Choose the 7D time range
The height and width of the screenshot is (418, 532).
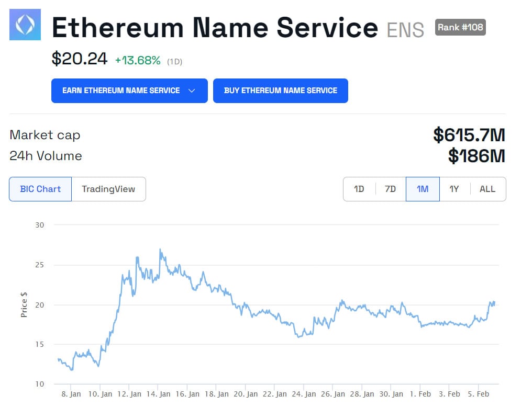[391, 189]
